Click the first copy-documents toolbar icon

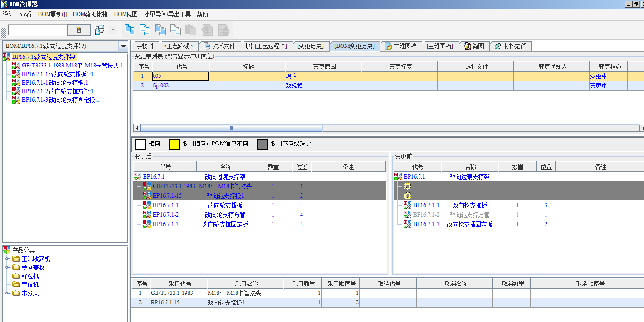pyautogui.click(x=129, y=30)
